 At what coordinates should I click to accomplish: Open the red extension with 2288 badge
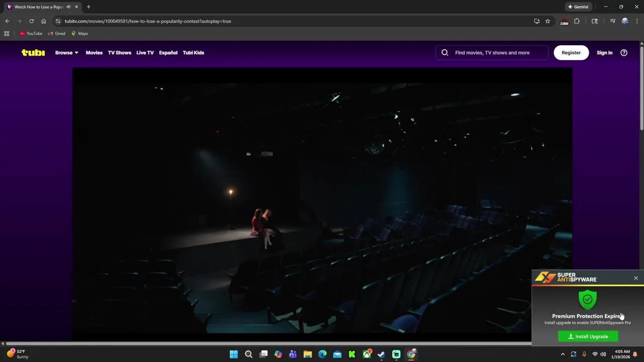click(x=565, y=22)
